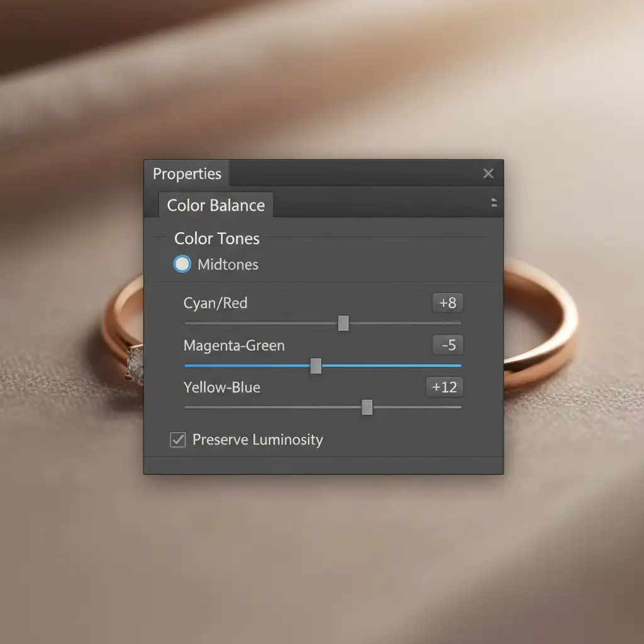
Task: Click the Yellow-Blue value field showing +12
Action: 445,387
